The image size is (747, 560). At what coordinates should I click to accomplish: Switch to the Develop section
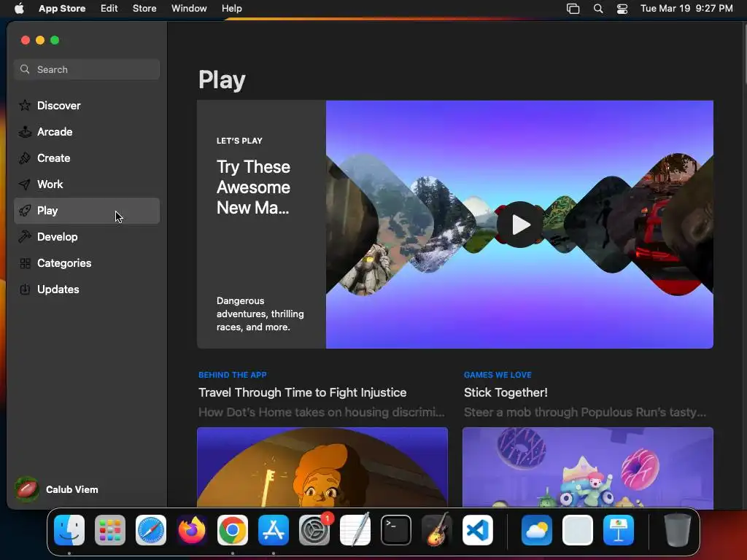(87, 237)
